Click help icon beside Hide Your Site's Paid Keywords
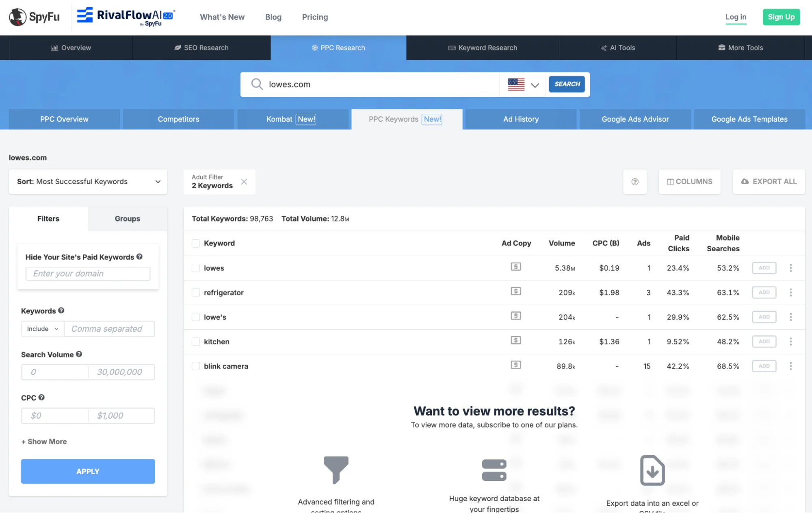Screen dimensions: 812x513 139,256
